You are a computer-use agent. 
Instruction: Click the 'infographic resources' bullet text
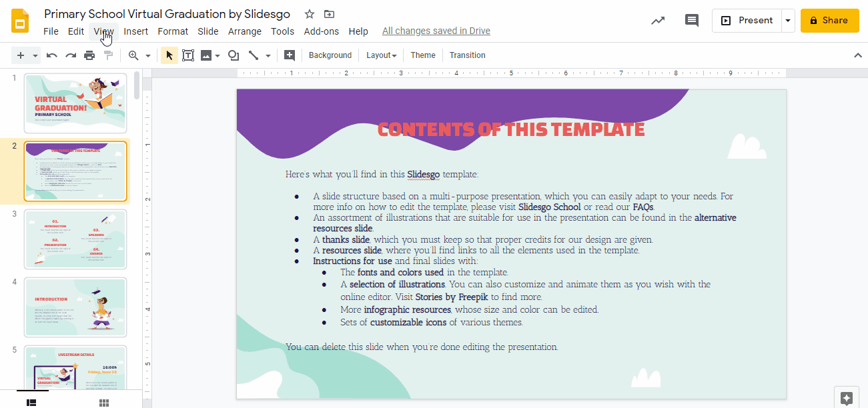pyautogui.click(x=408, y=310)
